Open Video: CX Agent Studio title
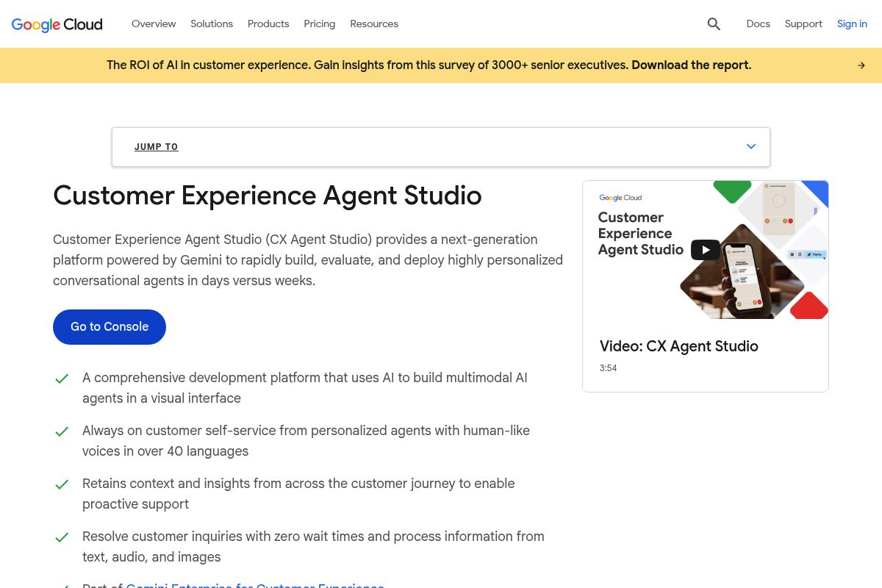The width and height of the screenshot is (882, 588). (x=679, y=346)
